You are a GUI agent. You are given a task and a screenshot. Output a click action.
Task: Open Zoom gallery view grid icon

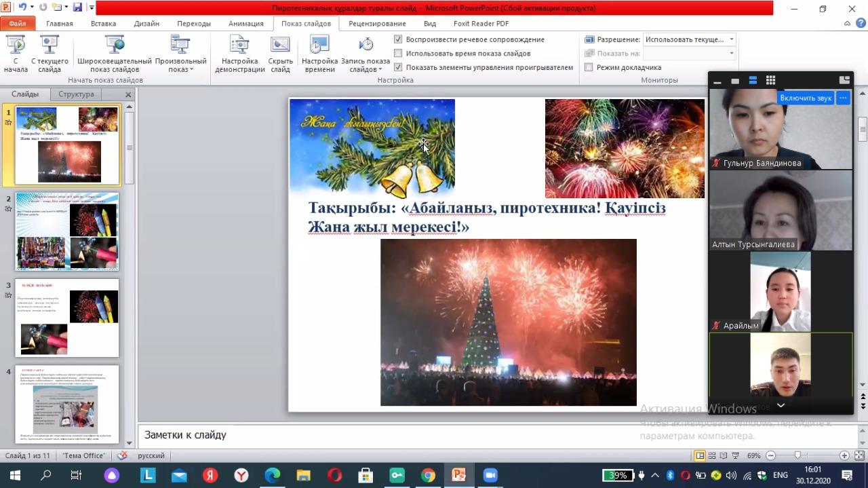pyautogui.click(x=770, y=81)
